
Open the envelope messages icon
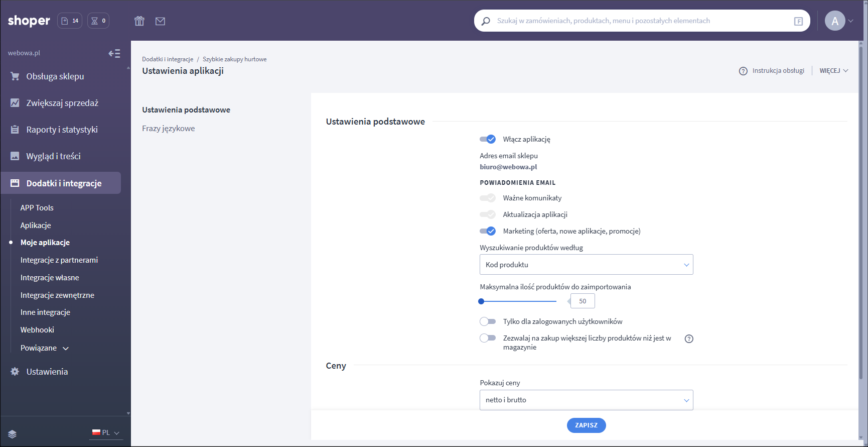(x=160, y=21)
